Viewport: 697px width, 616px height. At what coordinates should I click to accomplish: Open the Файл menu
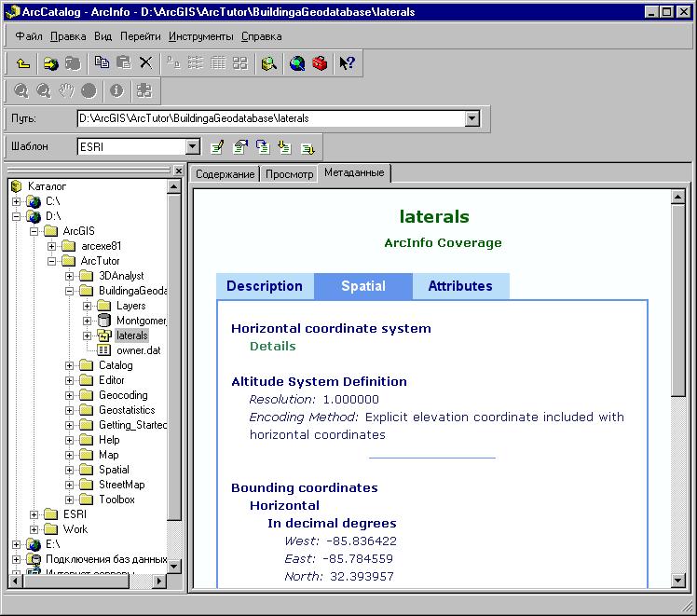pyautogui.click(x=29, y=36)
